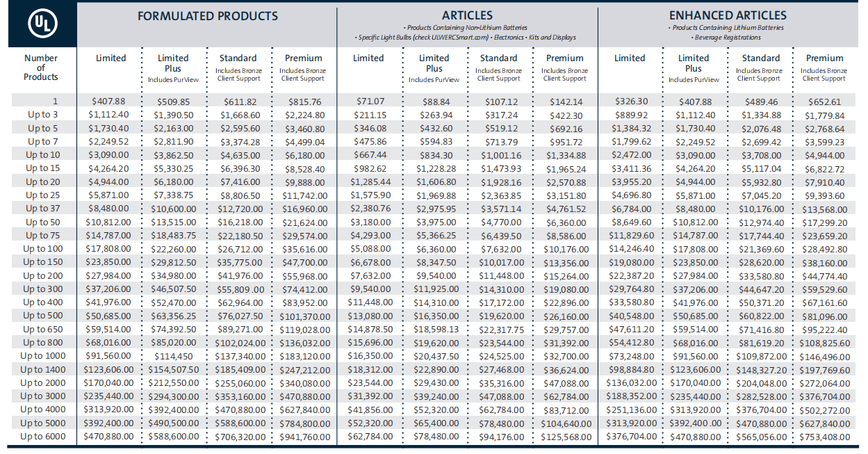Image resolution: width=868 pixels, height=454 pixels.
Task: Select the $815.76 price cell
Action: tap(304, 102)
